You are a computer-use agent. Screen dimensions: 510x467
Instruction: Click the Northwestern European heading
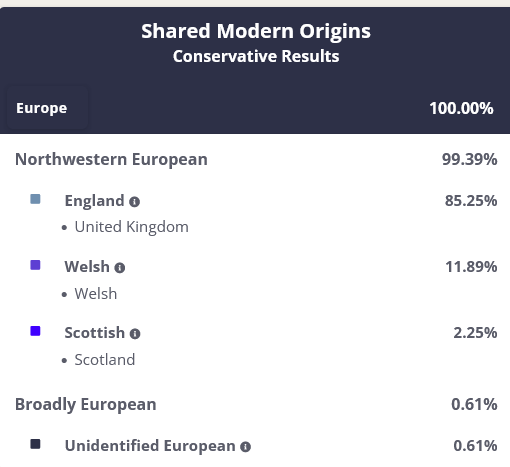click(111, 160)
